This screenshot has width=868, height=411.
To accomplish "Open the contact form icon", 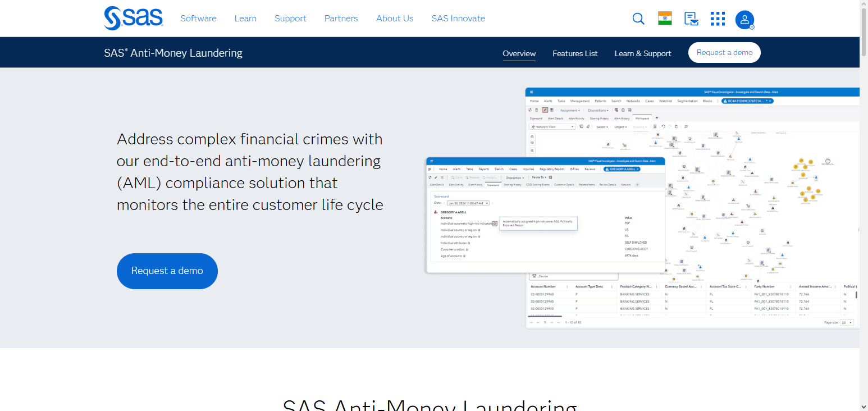I will (691, 19).
